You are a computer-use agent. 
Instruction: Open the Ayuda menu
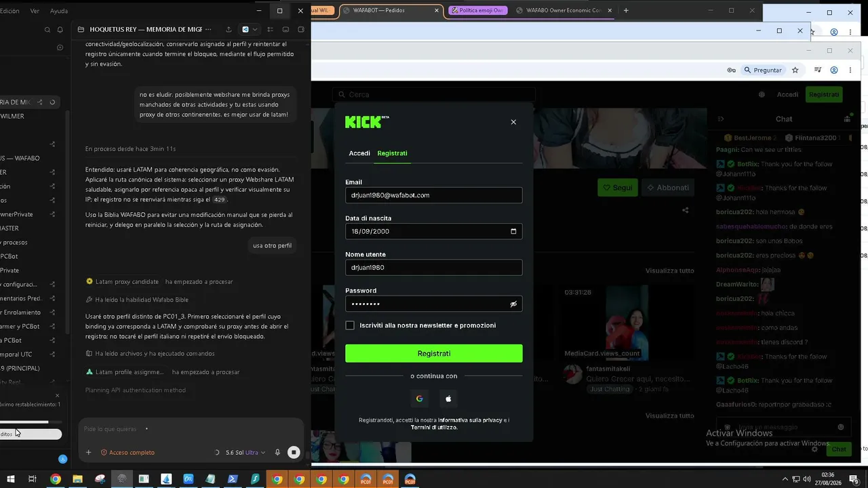59,11
